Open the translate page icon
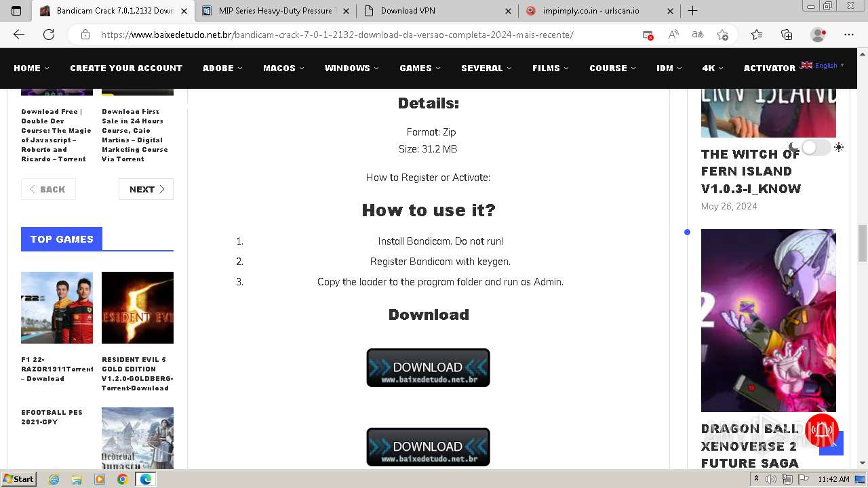 [698, 35]
